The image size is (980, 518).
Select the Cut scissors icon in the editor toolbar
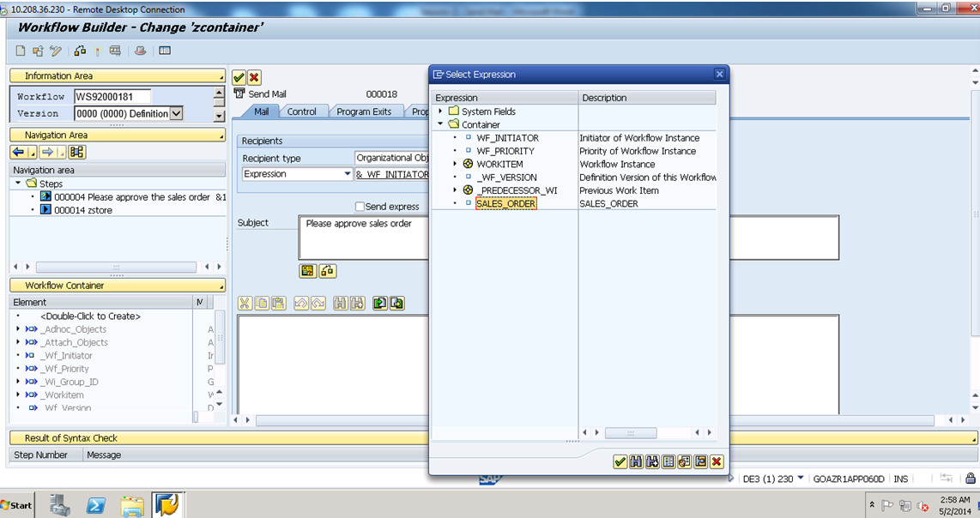pyautogui.click(x=245, y=303)
